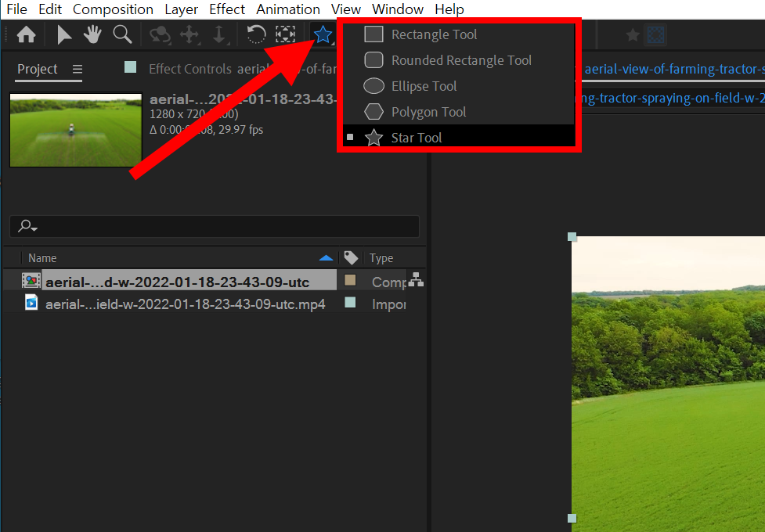765x532 pixels.
Task: Open the File menu
Action: coord(16,9)
